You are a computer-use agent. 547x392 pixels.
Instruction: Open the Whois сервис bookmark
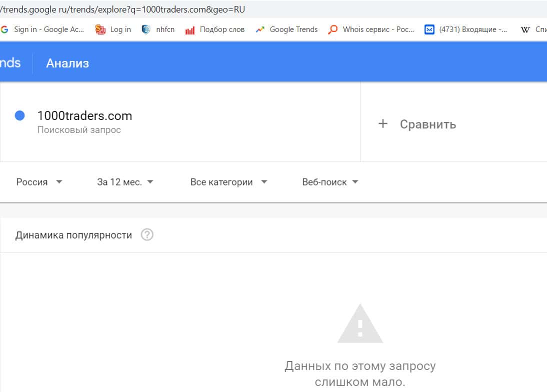[371, 29]
